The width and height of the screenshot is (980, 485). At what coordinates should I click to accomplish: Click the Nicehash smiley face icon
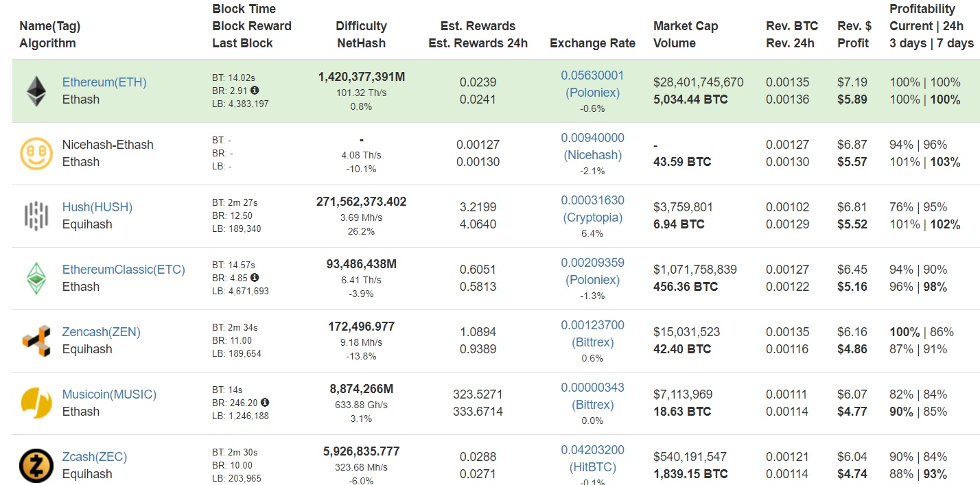point(36,154)
